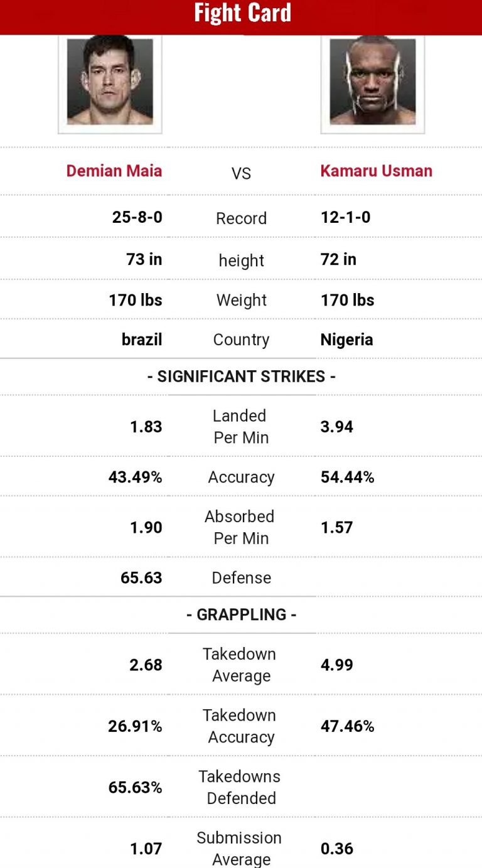Screen dimensions: 482x868
Task: Click the Country row label
Action: click(241, 340)
